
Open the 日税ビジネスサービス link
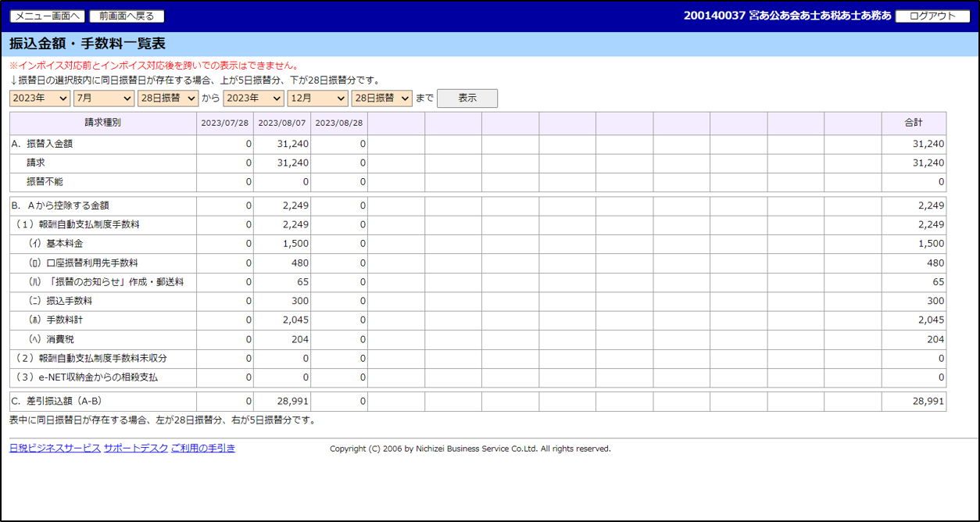pyautogui.click(x=55, y=449)
